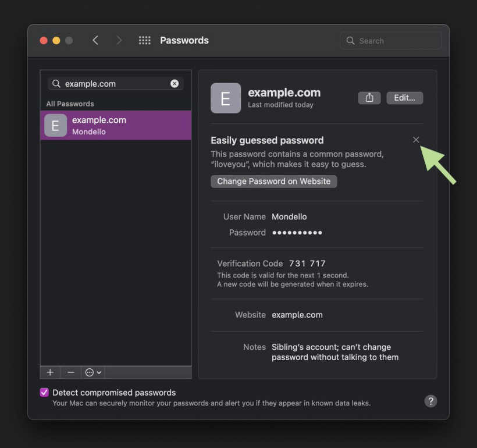Viewport: 477px width, 448px height.
Task: Click the example.com website value
Action: point(297,315)
